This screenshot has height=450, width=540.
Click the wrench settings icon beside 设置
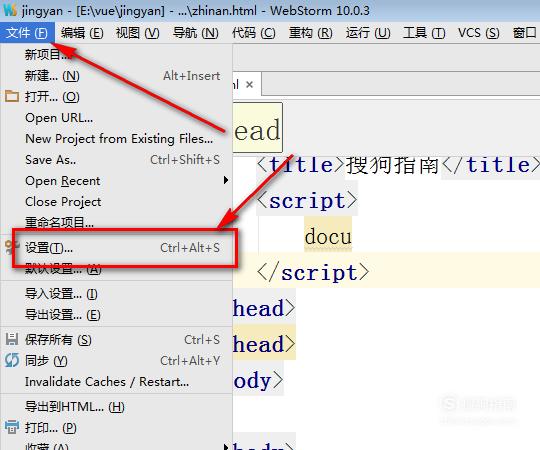[x=12, y=247]
